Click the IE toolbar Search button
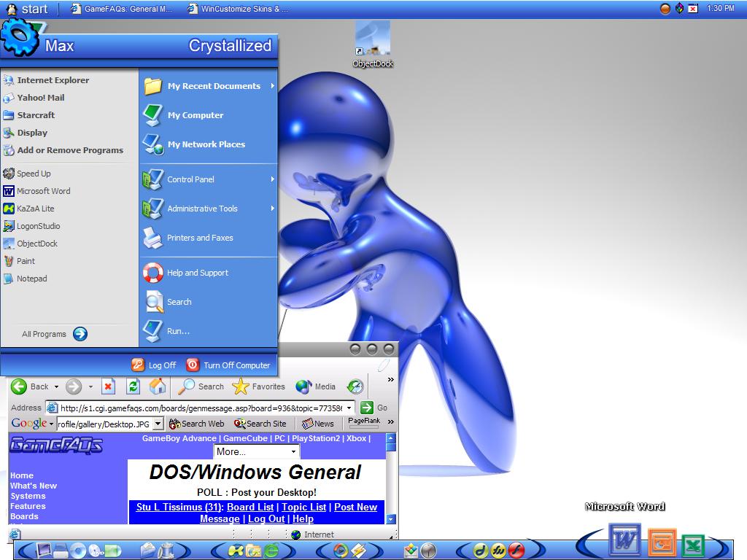 [x=201, y=386]
